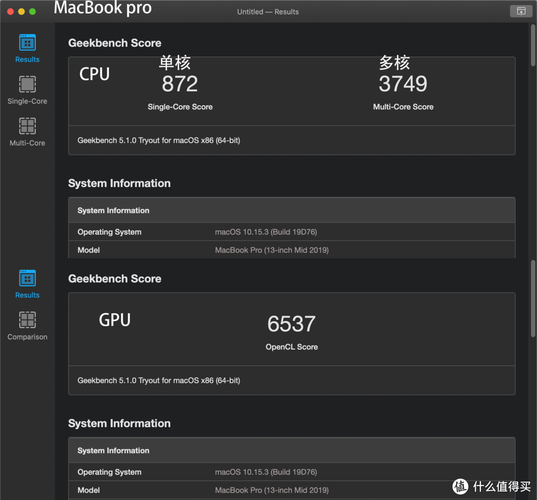Click Model row in CPU results

292,250
